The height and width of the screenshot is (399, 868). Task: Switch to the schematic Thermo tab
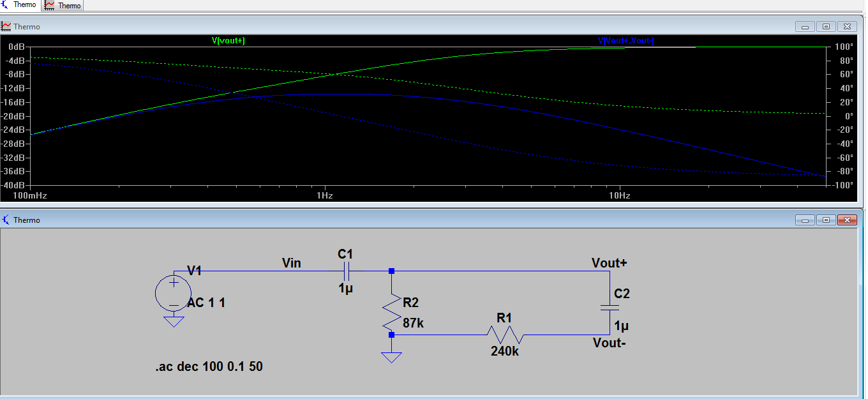[x=20, y=5]
